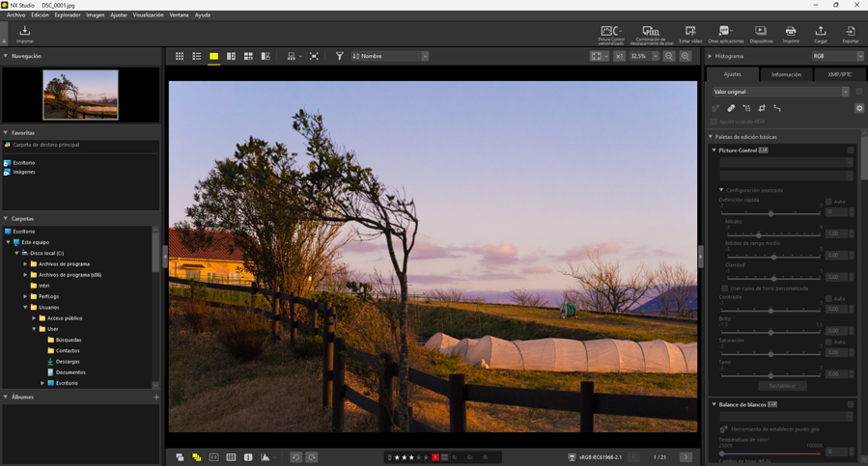868x466 pixels.
Task: Enable Auto checkbox for Contraste
Action: click(x=828, y=299)
